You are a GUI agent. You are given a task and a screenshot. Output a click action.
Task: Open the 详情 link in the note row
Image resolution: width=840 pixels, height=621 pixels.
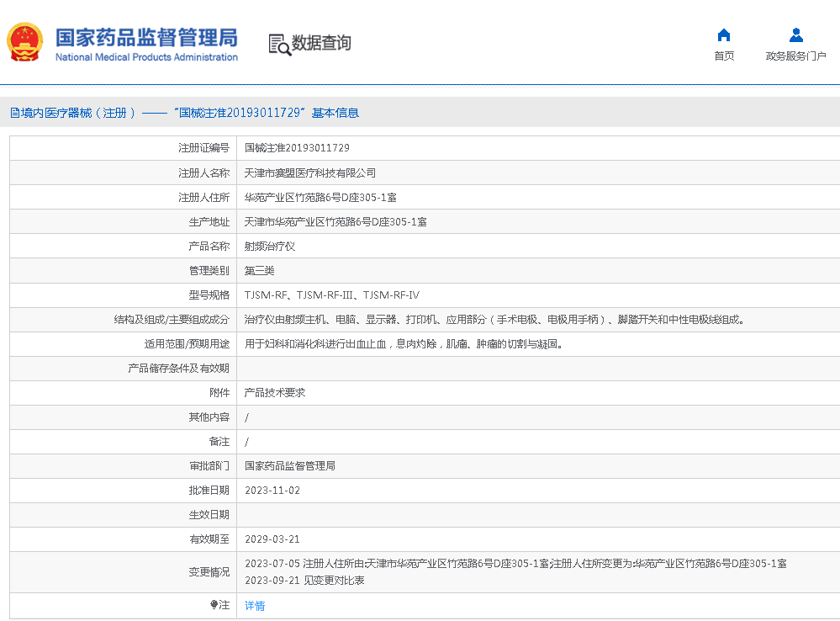[255, 606]
